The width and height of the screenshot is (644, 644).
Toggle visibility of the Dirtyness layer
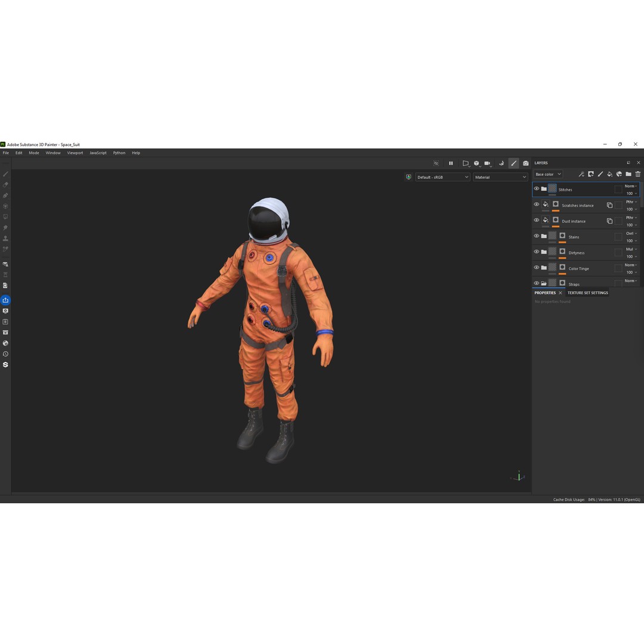tap(537, 252)
